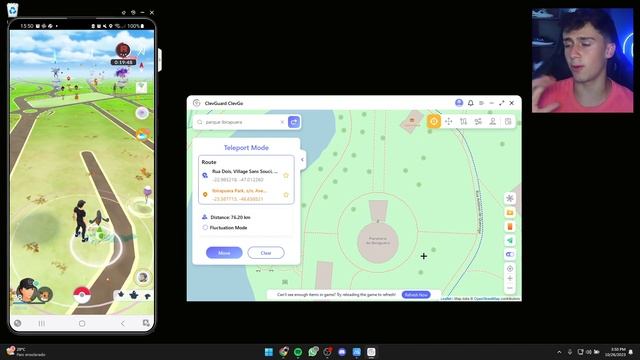The height and width of the screenshot is (360, 640).
Task: Click the Refresh Now button
Action: [x=416, y=294]
